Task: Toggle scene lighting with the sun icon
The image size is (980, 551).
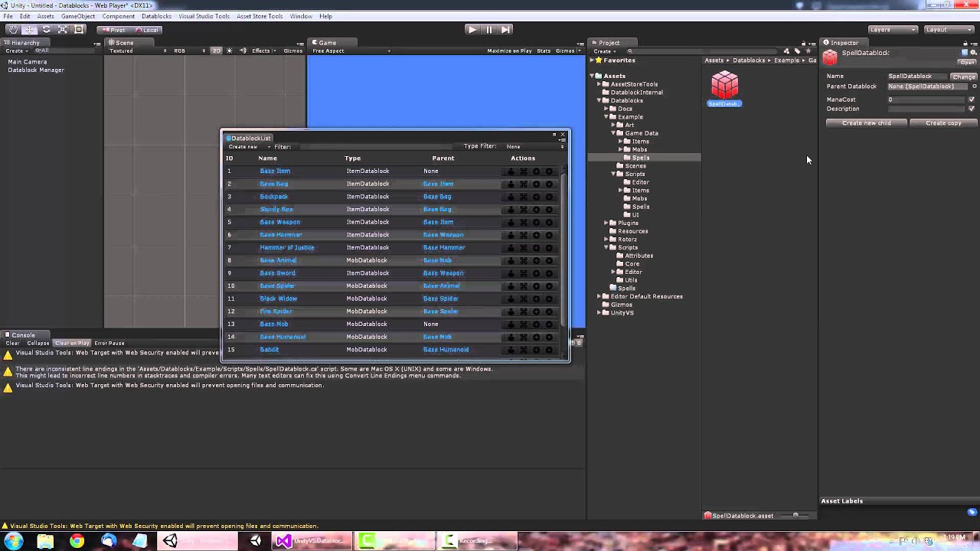Action: (x=229, y=51)
